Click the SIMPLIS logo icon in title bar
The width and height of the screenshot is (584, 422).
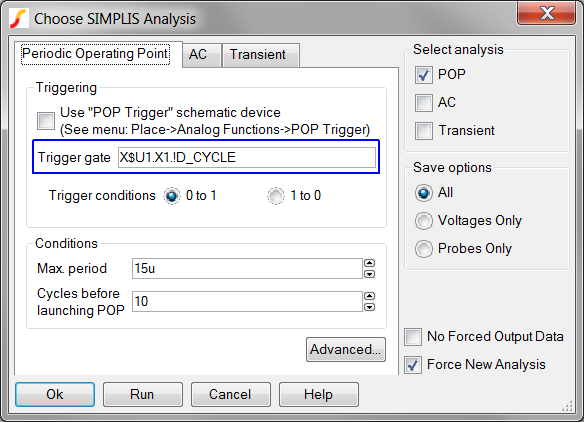(x=19, y=19)
